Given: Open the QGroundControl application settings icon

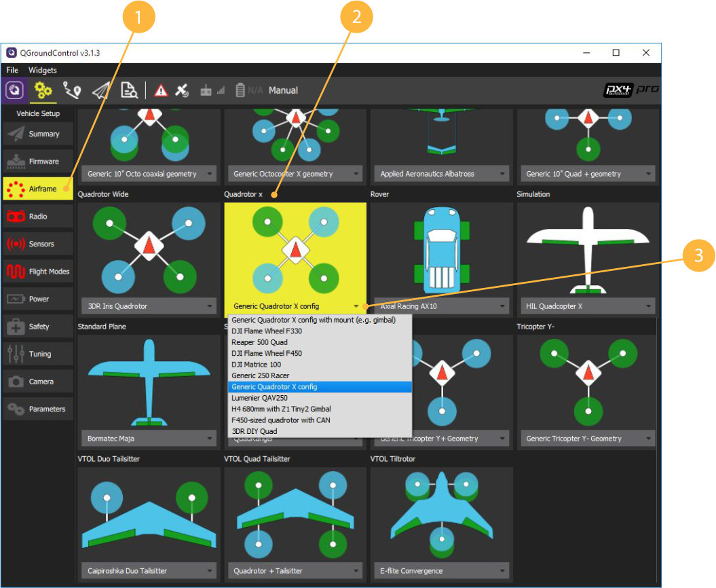Looking at the screenshot, I should click(15, 90).
